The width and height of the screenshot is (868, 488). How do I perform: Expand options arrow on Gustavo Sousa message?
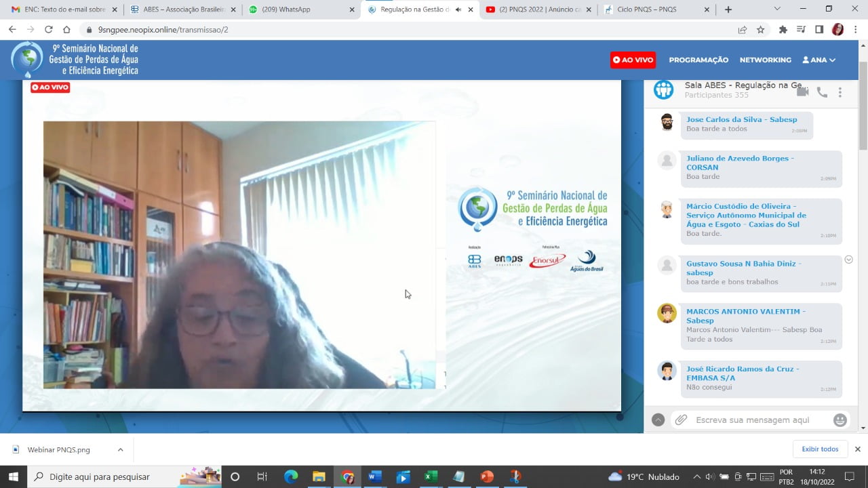(848, 260)
